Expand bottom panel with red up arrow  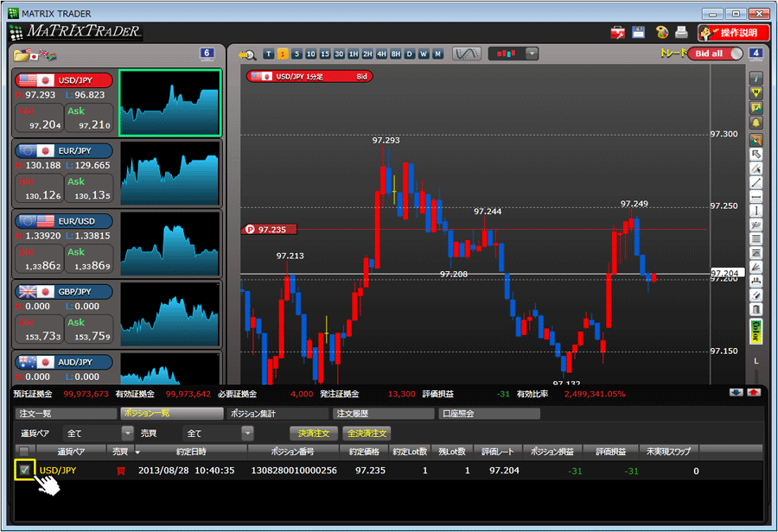click(754, 392)
